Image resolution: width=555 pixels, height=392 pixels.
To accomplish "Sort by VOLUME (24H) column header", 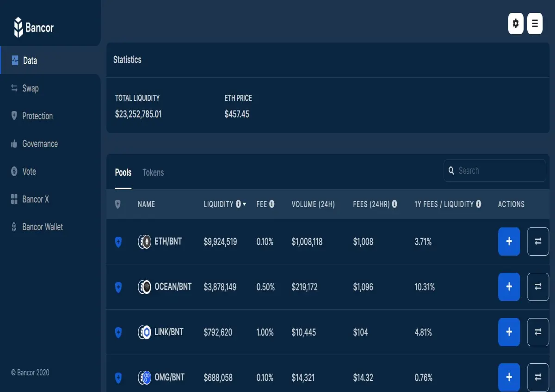I will pos(313,204).
